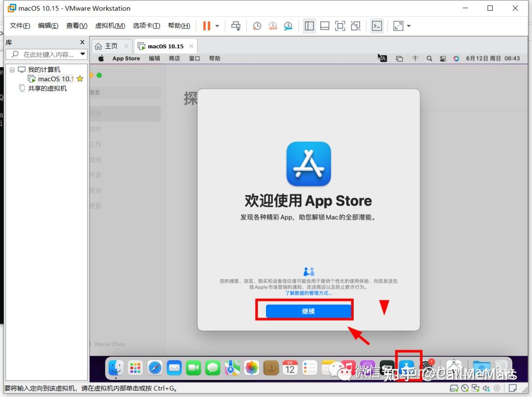Open the stretch display dropdown arrow

(x=409, y=26)
